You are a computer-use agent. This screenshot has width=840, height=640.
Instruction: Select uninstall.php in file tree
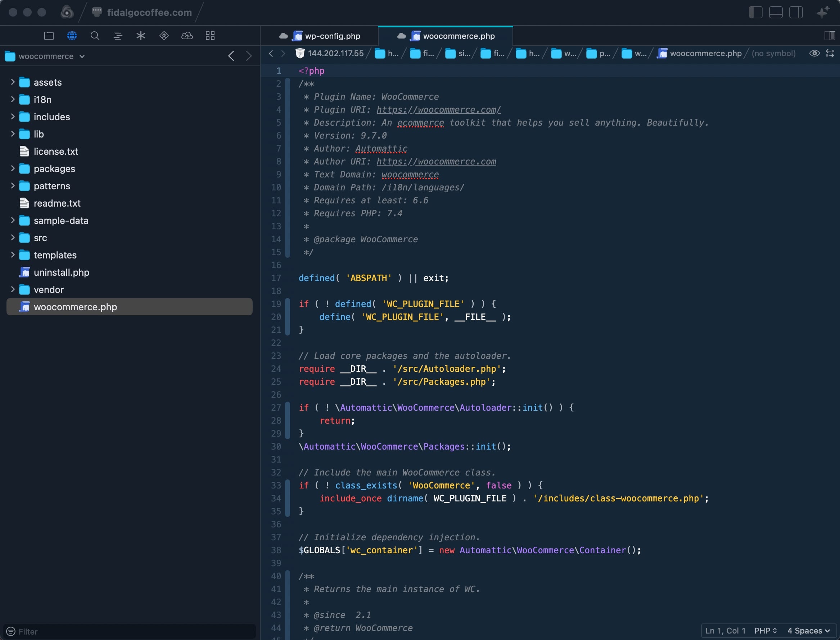[x=130, y=272]
